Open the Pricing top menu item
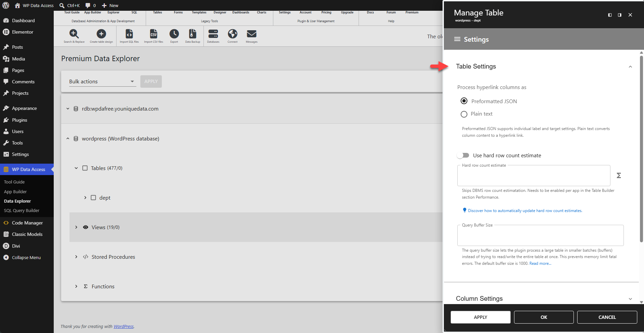 tap(326, 12)
